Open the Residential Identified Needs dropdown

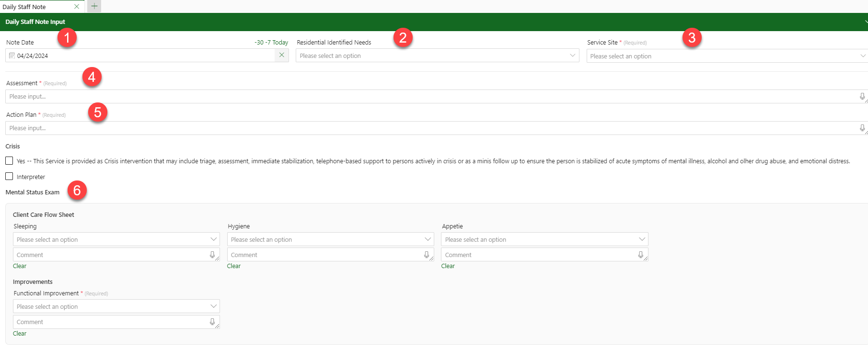[x=437, y=56]
